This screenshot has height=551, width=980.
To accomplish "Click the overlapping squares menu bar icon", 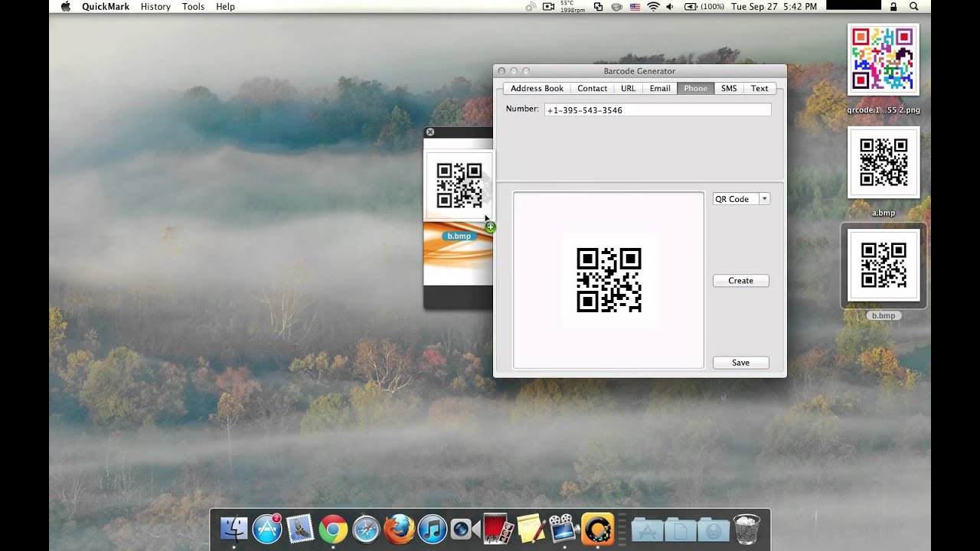I will click(598, 6).
